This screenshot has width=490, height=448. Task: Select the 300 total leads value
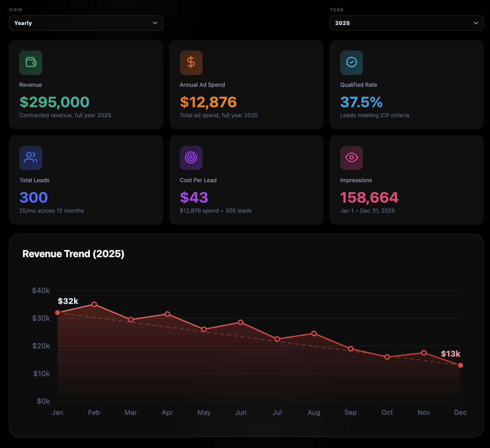pyautogui.click(x=34, y=197)
